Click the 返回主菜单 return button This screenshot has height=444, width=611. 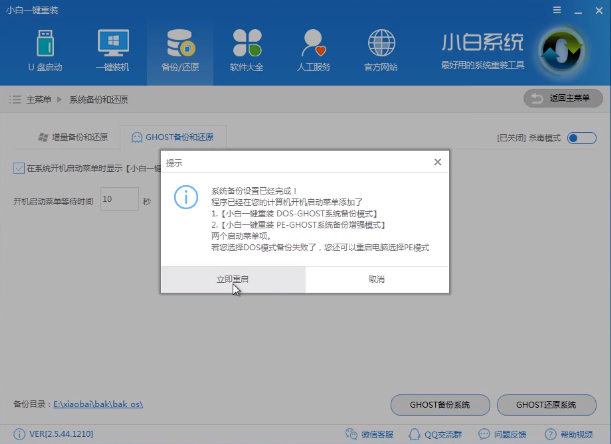click(x=563, y=98)
